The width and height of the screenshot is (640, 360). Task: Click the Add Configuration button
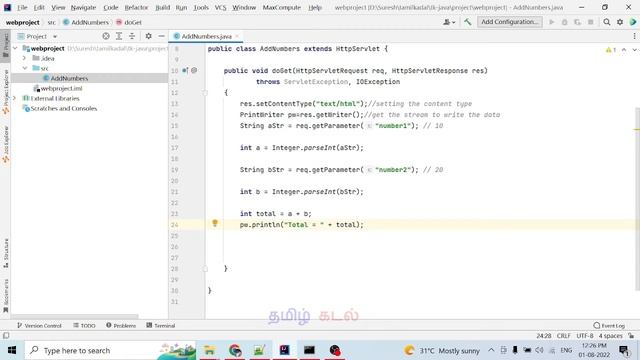tap(510, 22)
